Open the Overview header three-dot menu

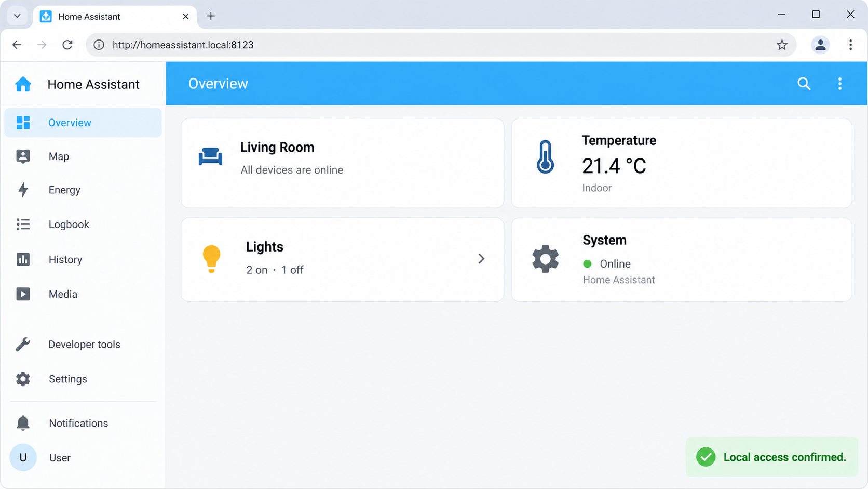click(840, 84)
